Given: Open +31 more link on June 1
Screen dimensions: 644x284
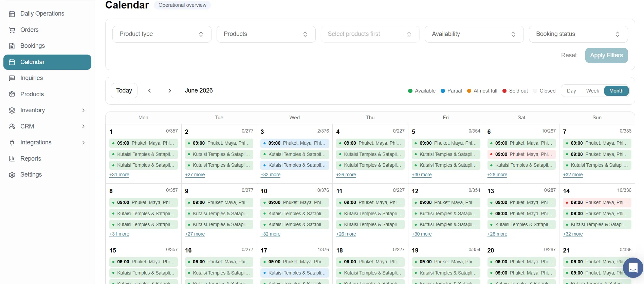Looking at the screenshot, I should click(119, 175).
